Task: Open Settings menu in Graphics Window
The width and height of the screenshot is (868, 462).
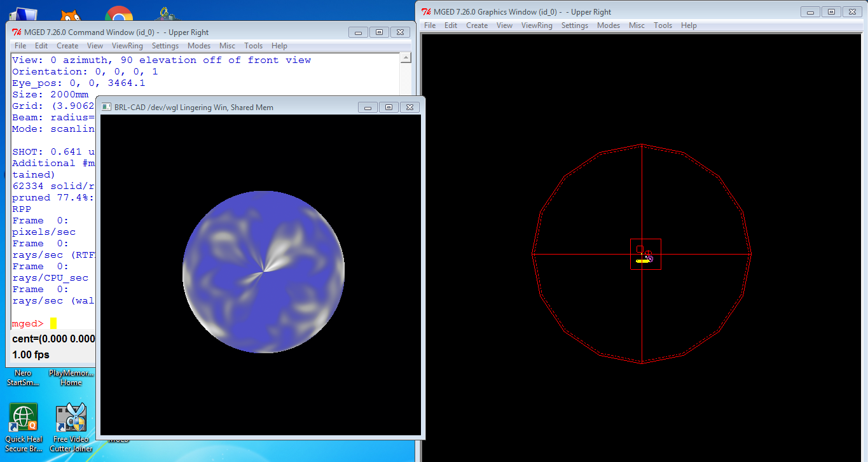Action: pos(575,25)
